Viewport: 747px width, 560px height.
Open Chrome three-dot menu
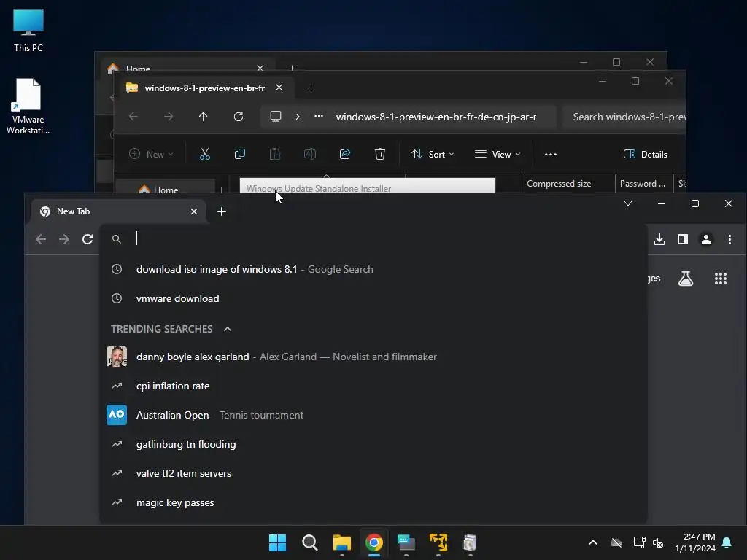[x=729, y=239]
